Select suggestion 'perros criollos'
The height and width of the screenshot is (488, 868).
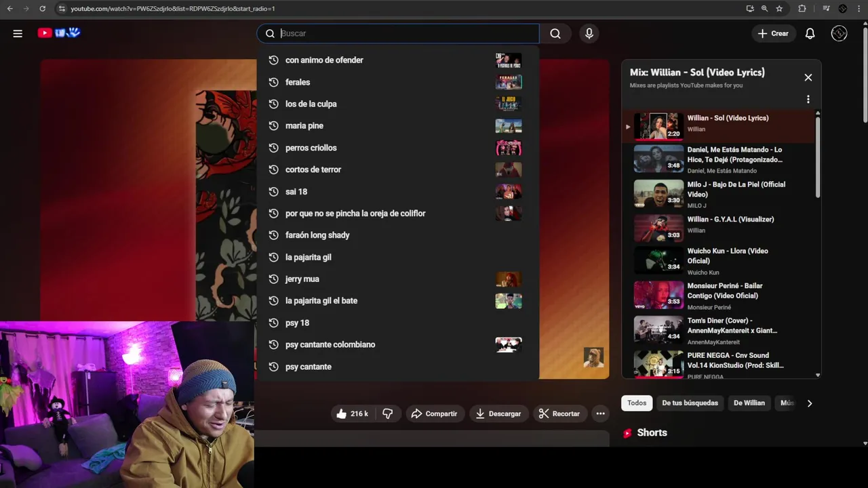[398, 148]
